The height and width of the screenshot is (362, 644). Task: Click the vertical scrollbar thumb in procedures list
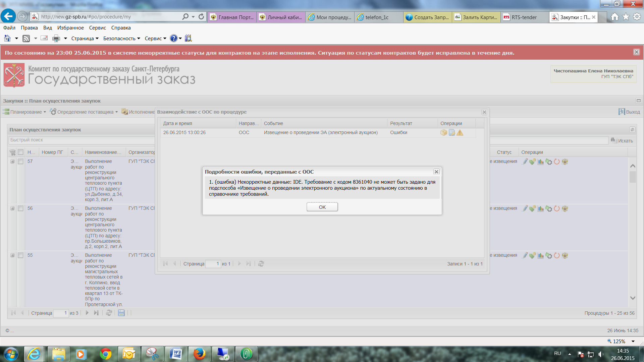pos(633,177)
